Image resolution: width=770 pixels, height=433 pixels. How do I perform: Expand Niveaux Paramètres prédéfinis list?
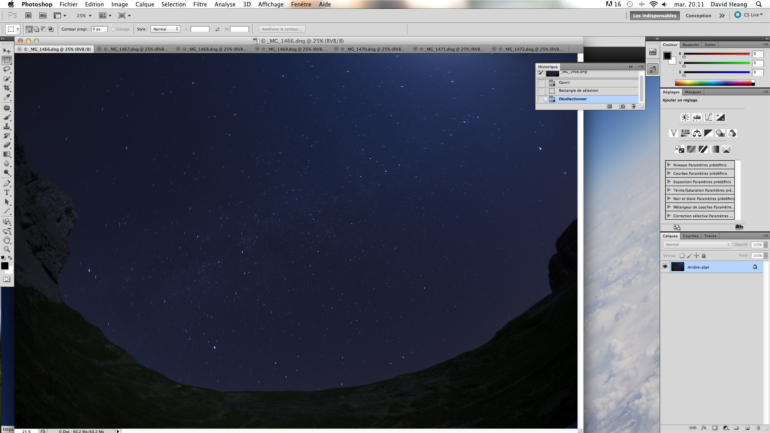669,164
